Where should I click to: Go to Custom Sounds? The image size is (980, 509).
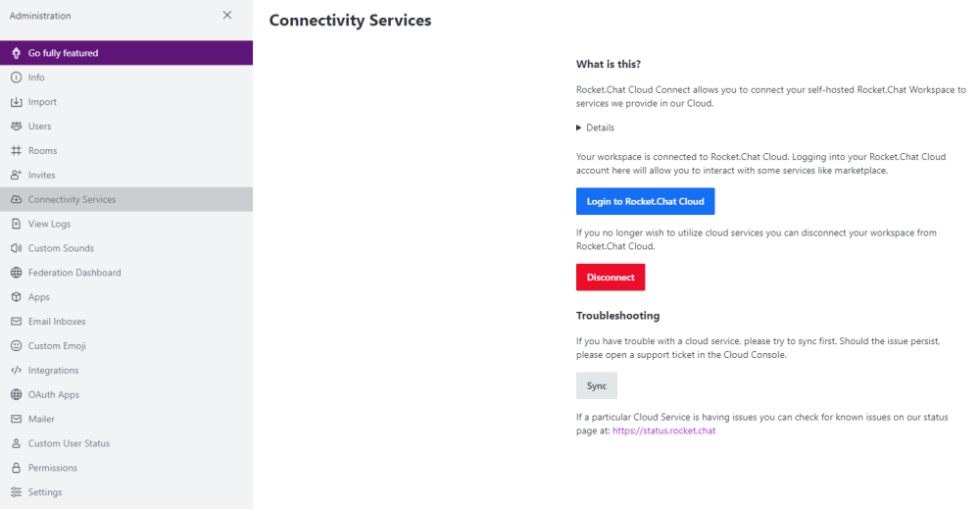[x=126, y=248]
